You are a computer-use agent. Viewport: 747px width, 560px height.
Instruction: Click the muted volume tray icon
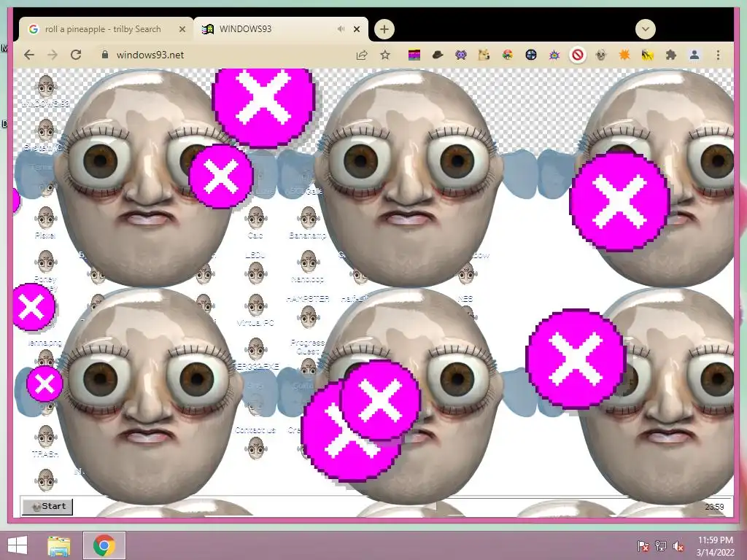(678, 545)
